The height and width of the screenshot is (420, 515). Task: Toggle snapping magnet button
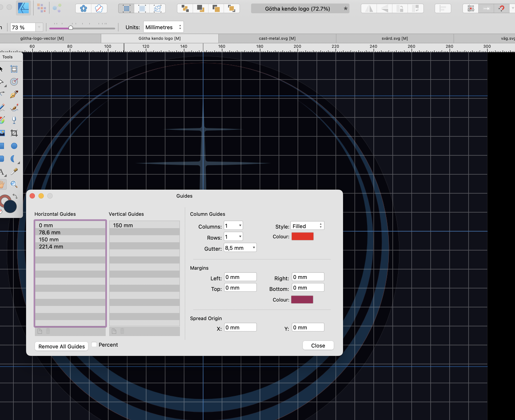coord(502,9)
